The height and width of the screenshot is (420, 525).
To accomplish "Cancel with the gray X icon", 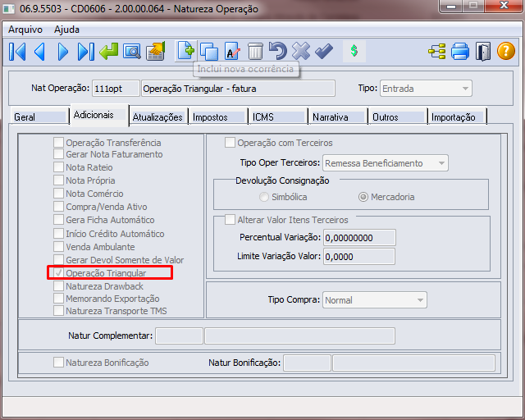I will (x=301, y=51).
